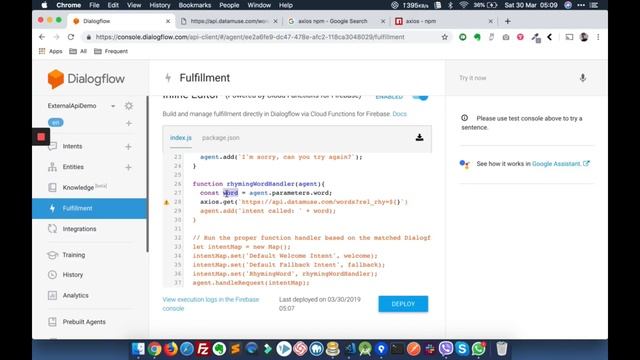
Task: Add a new entity with plus icon
Action: pos(128,167)
